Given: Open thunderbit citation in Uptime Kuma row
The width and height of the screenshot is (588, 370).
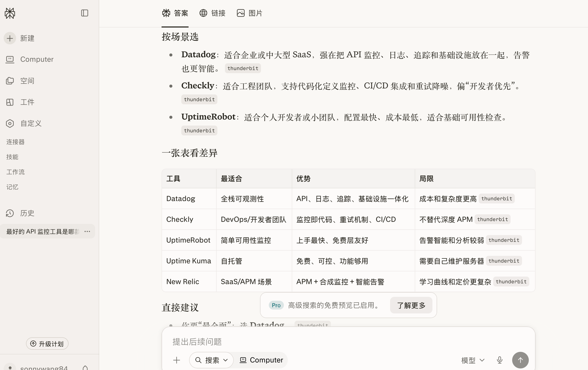Looking at the screenshot, I should pos(504,261).
